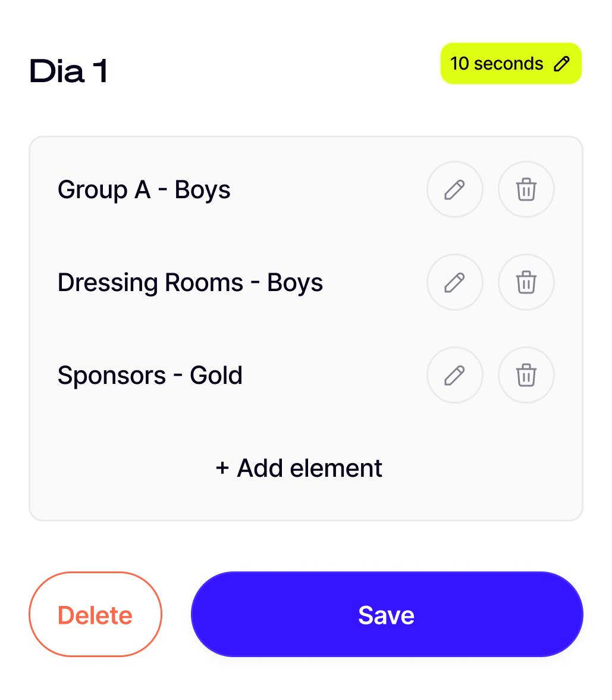
Task: Select the Group A - Boys label
Action: (144, 190)
